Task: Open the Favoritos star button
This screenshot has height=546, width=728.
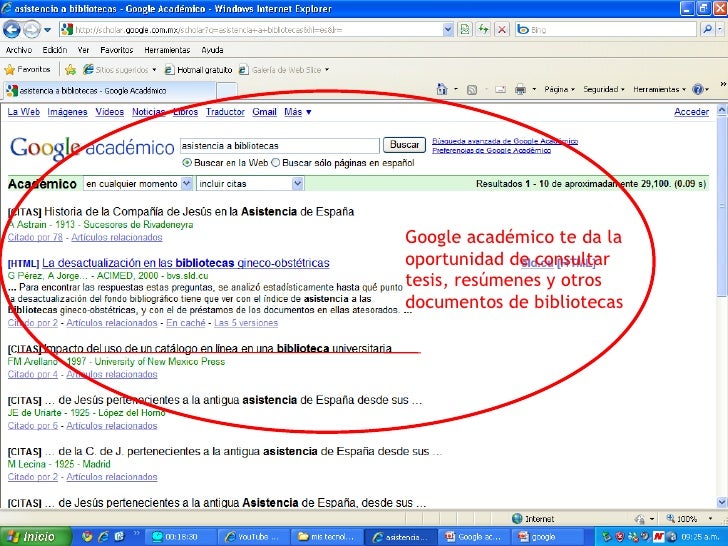Action: tap(27, 70)
